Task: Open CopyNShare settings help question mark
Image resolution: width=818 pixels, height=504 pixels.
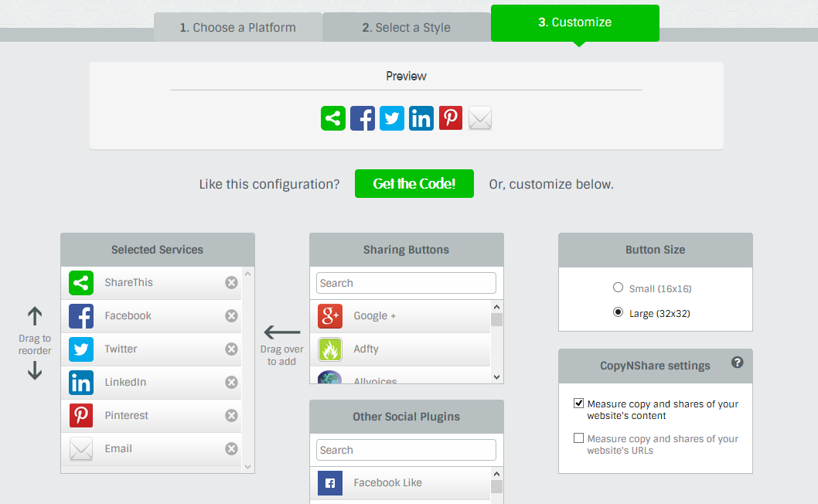Action: click(x=737, y=362)
